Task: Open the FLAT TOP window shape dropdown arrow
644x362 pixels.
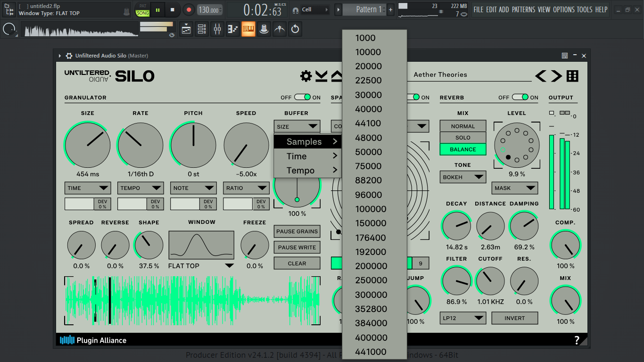Action: click(x=229, y=266)
